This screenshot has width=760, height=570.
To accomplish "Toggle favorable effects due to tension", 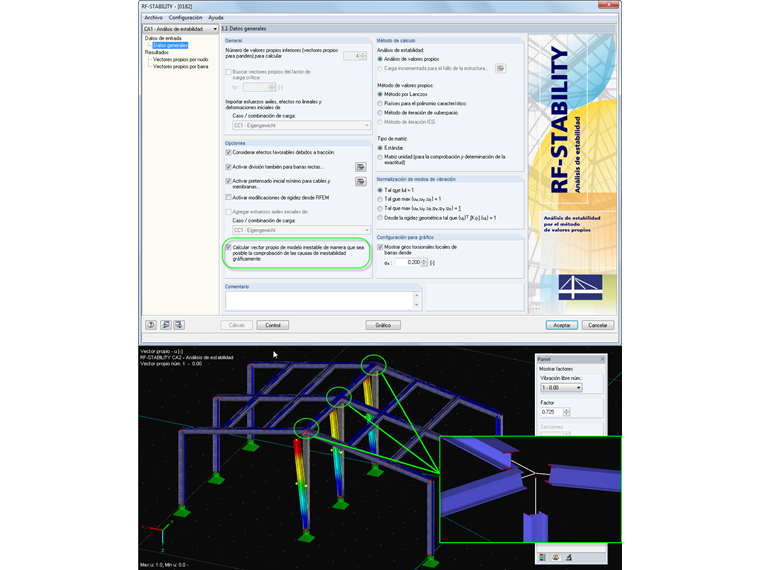I will click(228, 153).
